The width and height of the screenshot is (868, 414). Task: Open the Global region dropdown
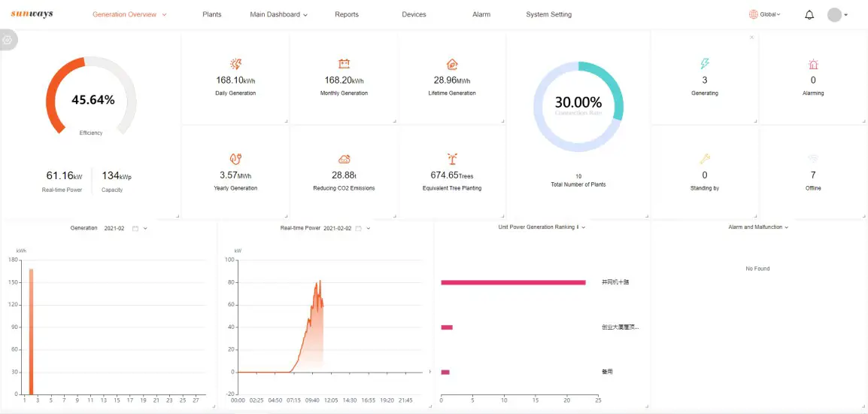(770, 14)
